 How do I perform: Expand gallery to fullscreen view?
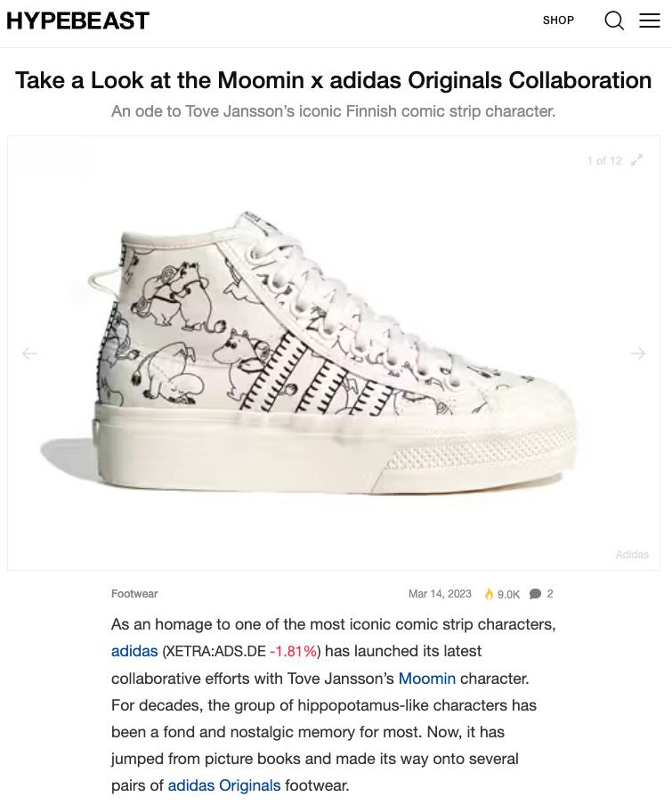click(636, 161)
